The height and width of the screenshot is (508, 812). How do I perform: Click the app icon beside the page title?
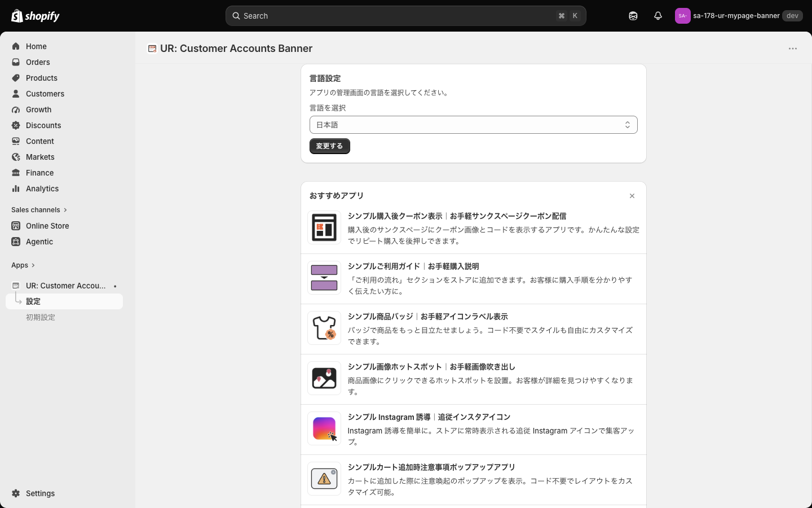click(152, 49)
